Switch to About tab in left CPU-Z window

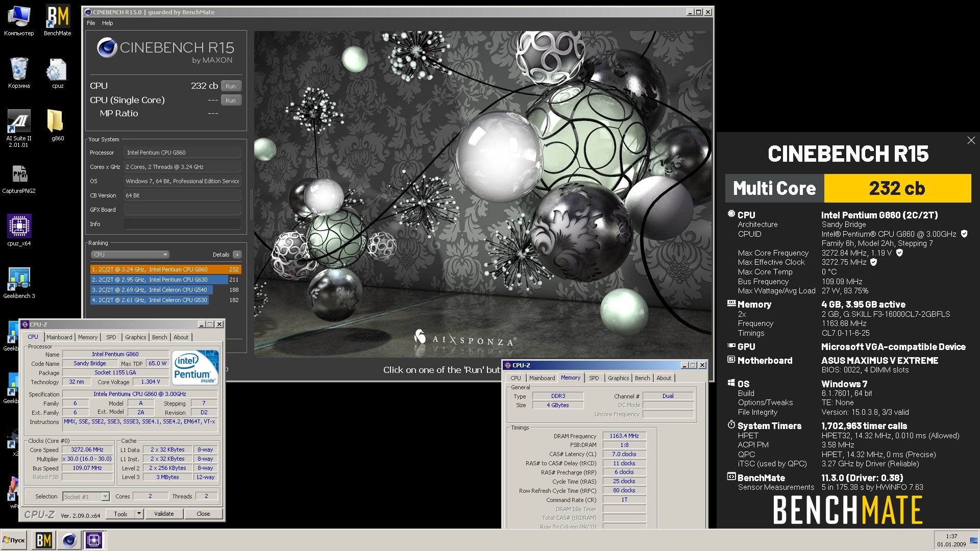pos(181,337)
